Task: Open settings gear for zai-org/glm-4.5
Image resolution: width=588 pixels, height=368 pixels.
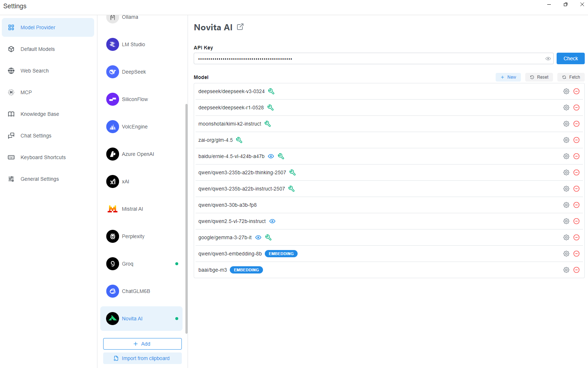Action: tap(566, 140)
